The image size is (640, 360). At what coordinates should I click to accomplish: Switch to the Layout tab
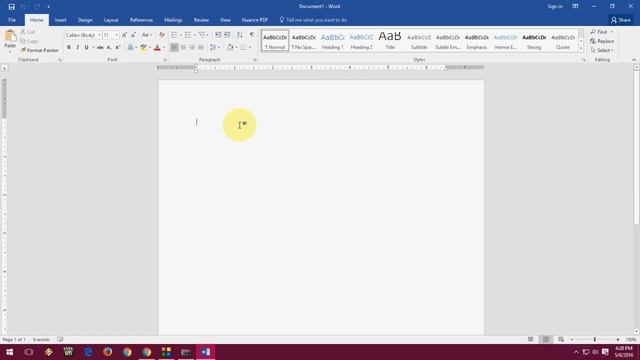click(x=111, y=20)
